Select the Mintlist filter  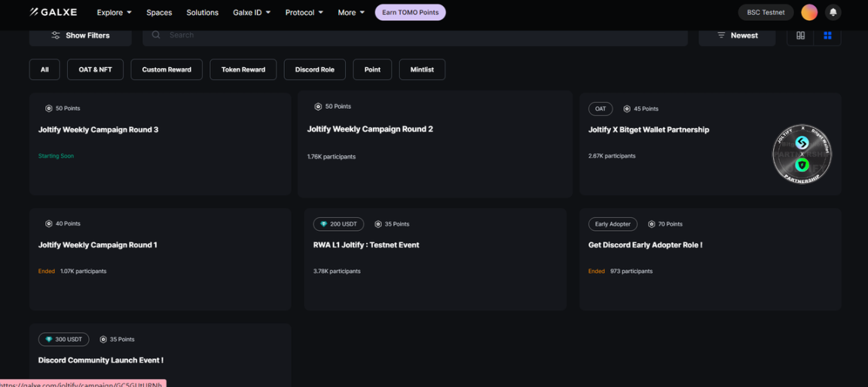tap(422, 69)
